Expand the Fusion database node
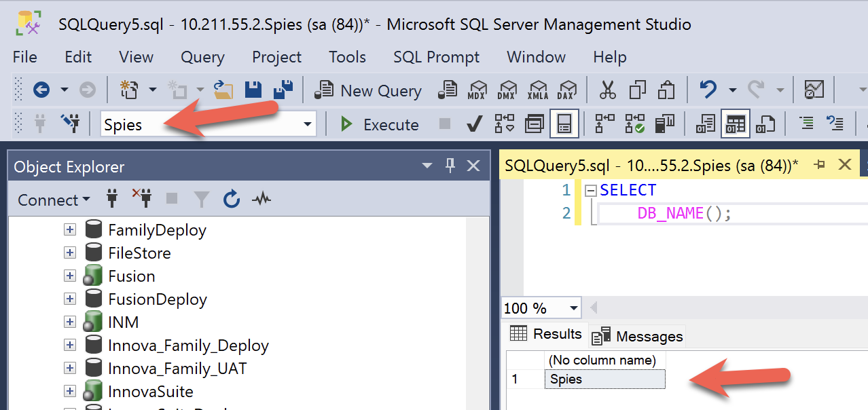868x410 pixels. 69,276
